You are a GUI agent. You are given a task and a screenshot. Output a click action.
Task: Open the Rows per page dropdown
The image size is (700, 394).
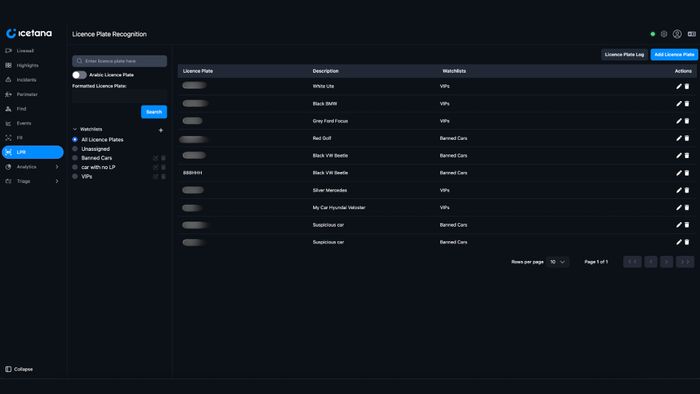pos(558,262)
